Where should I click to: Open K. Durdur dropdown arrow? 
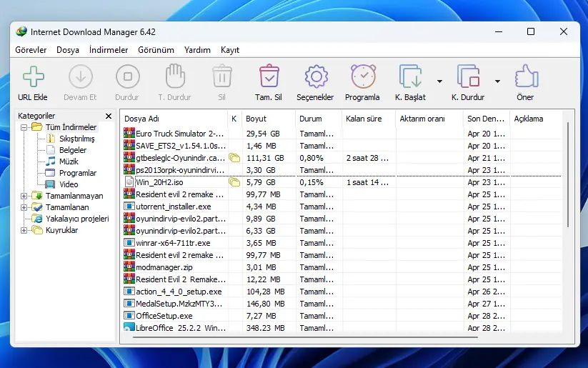[497, 81]
